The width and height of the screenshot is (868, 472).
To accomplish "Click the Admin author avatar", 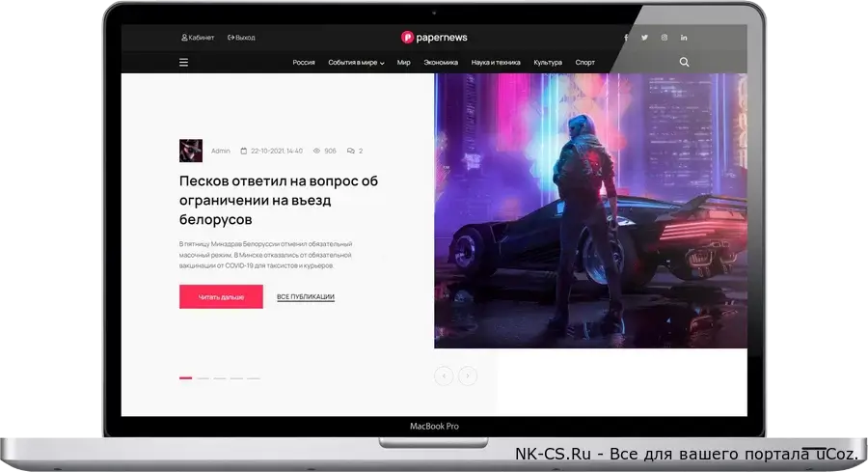I will coord(191,151).
